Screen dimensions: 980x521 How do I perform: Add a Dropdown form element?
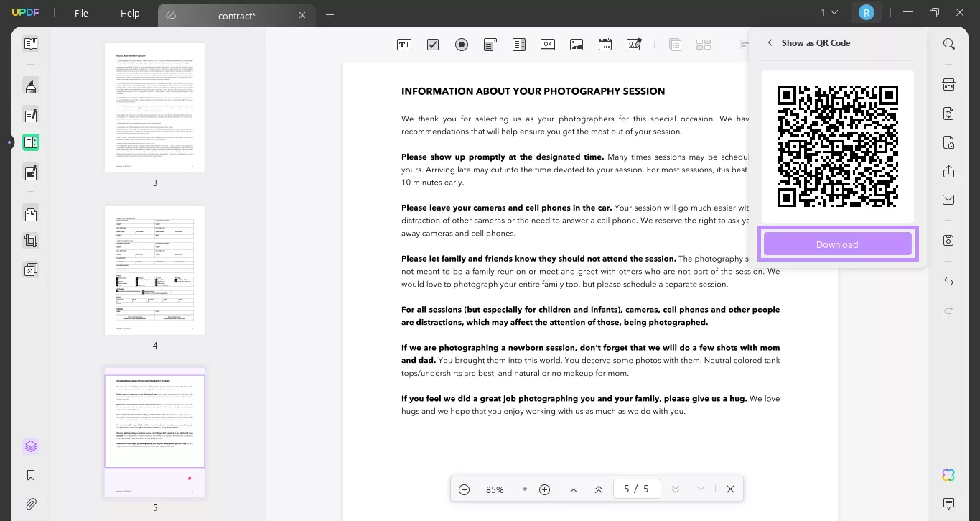490,45
